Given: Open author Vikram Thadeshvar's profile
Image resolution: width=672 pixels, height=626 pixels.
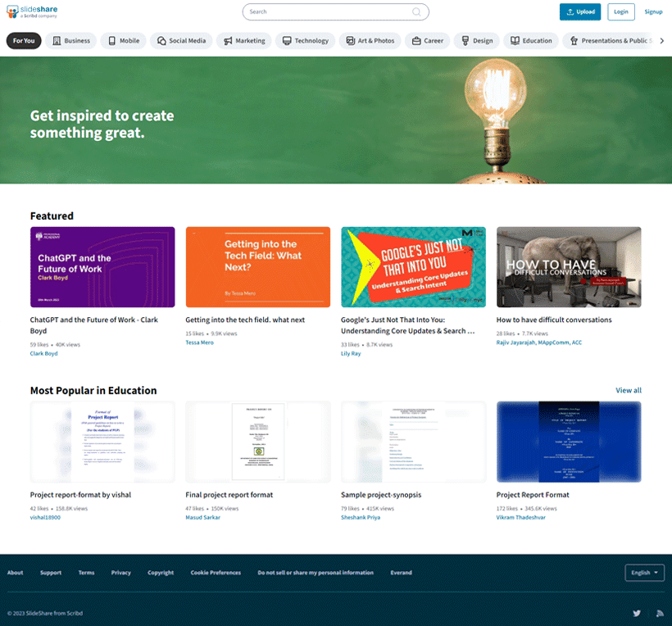Looking at the screenshot, I should [520, 518].
